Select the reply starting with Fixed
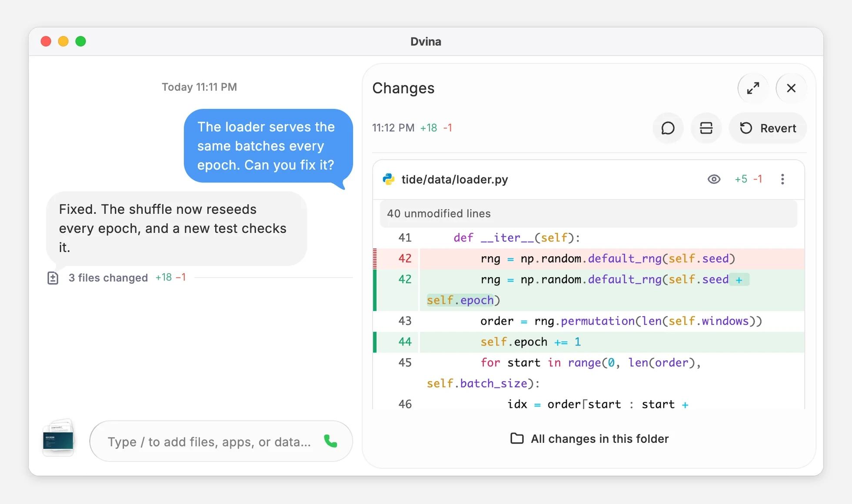The image size is (852, 504). [x=176, y=229]
